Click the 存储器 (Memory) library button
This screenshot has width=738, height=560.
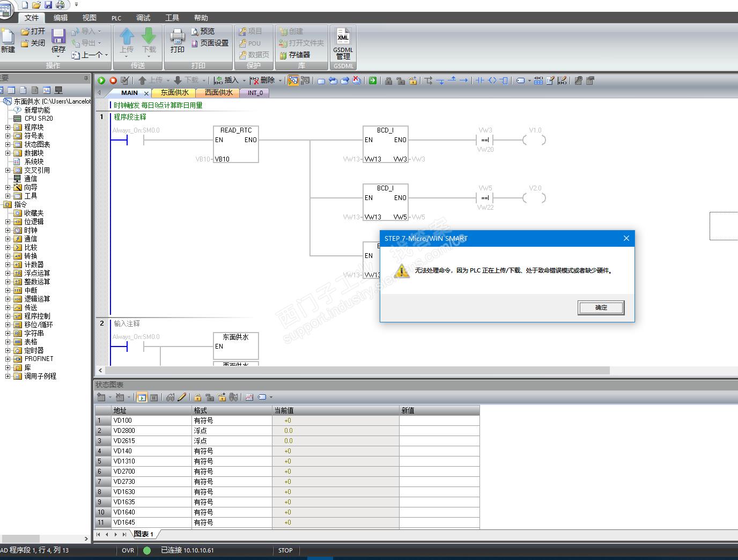294,55
